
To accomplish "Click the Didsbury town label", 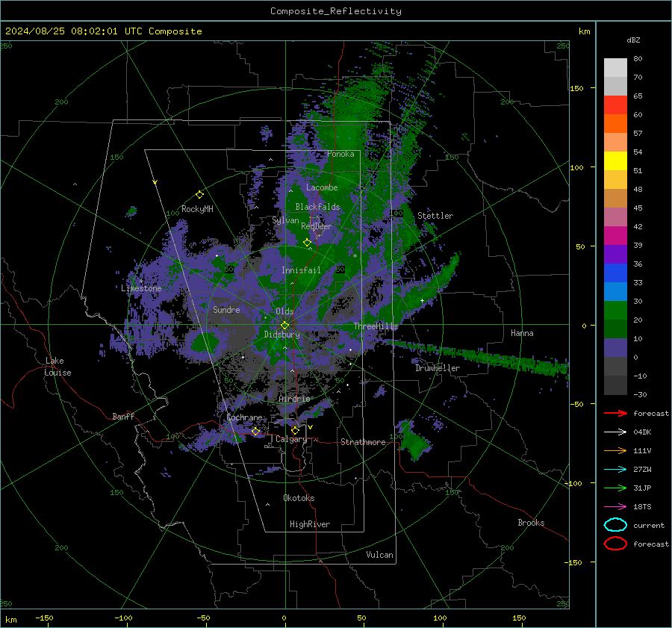I will (281, 335).
